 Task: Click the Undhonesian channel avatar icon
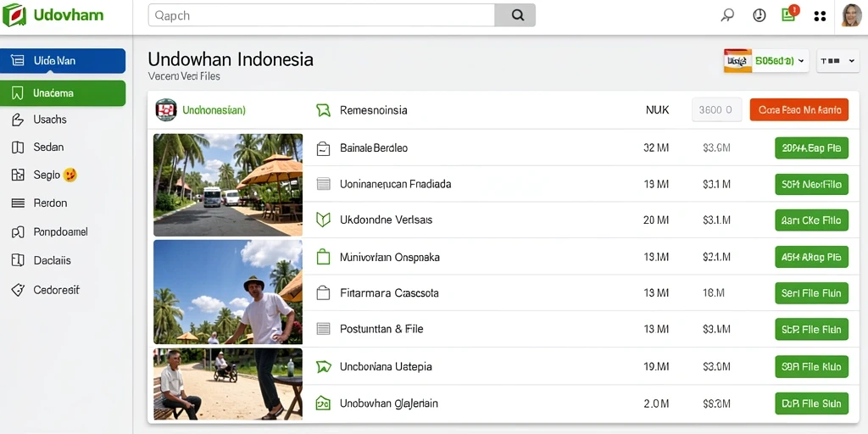(x=166, y=109)
